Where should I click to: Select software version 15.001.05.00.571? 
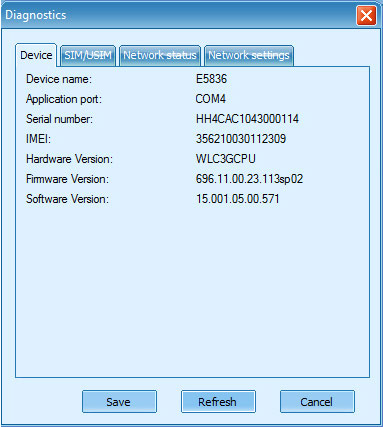[237, 199]
